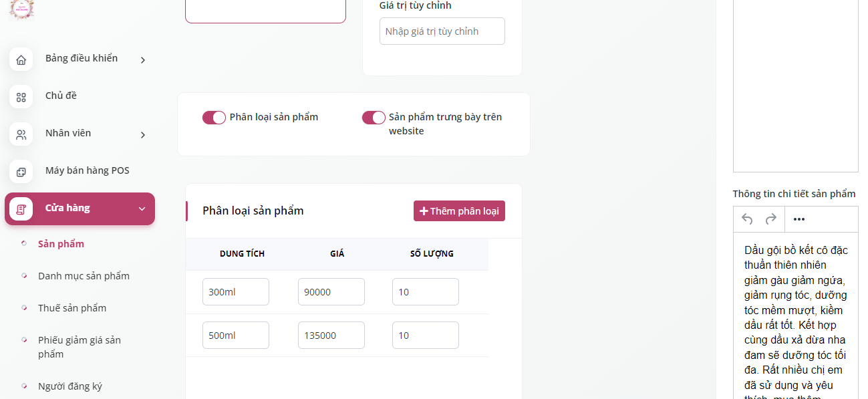Click the Bảng điều khiển home icon
This screenshot has width=868, height=399.
pos(21,59)
